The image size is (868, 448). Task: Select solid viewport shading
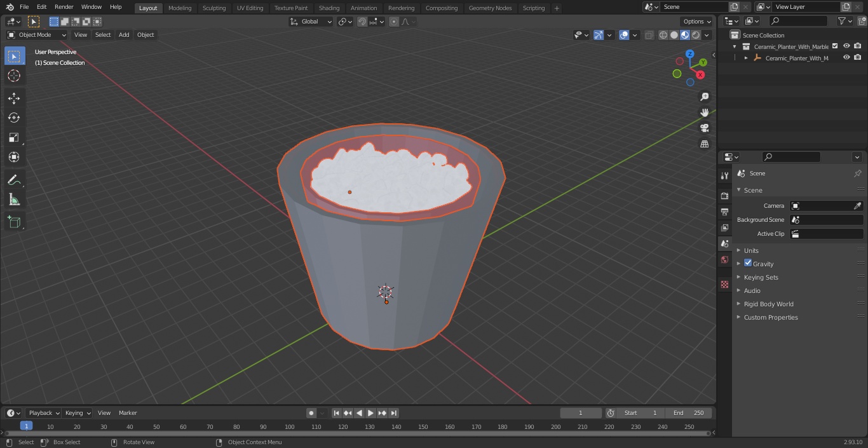(674, 35)
